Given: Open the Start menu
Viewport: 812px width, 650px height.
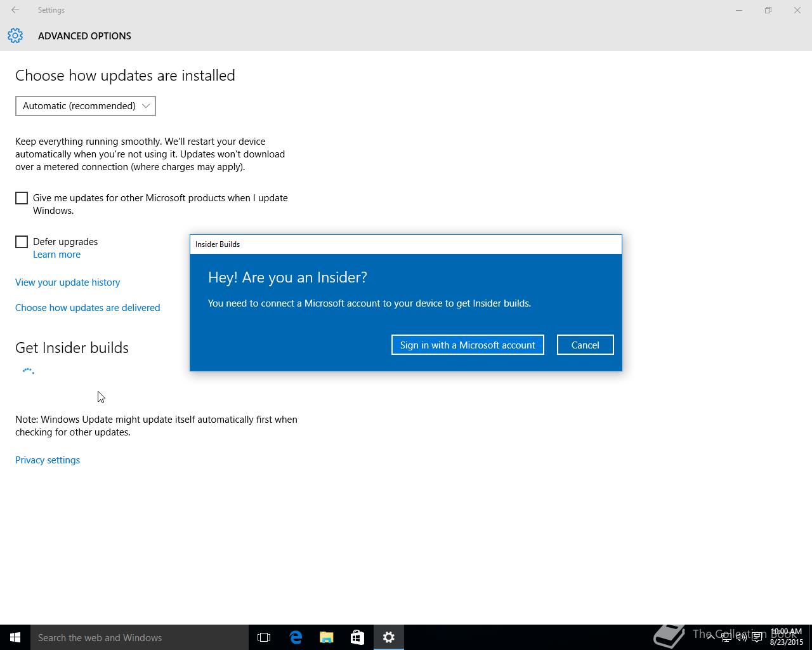Looking at the screenshot, I should coord(15,637).
